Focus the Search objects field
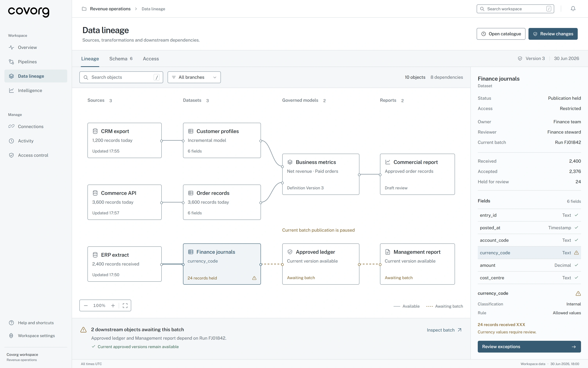 pos(121,77)
